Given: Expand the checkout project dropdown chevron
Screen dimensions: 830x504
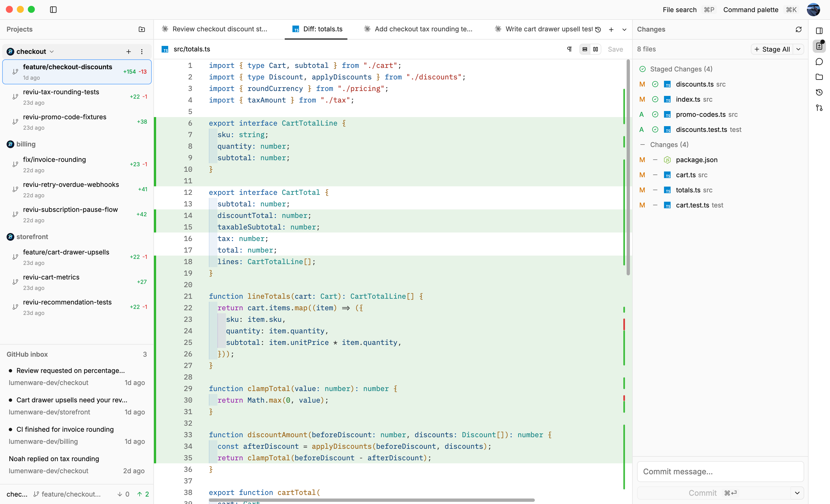Looking at the screenshot, I should point(52,52).
